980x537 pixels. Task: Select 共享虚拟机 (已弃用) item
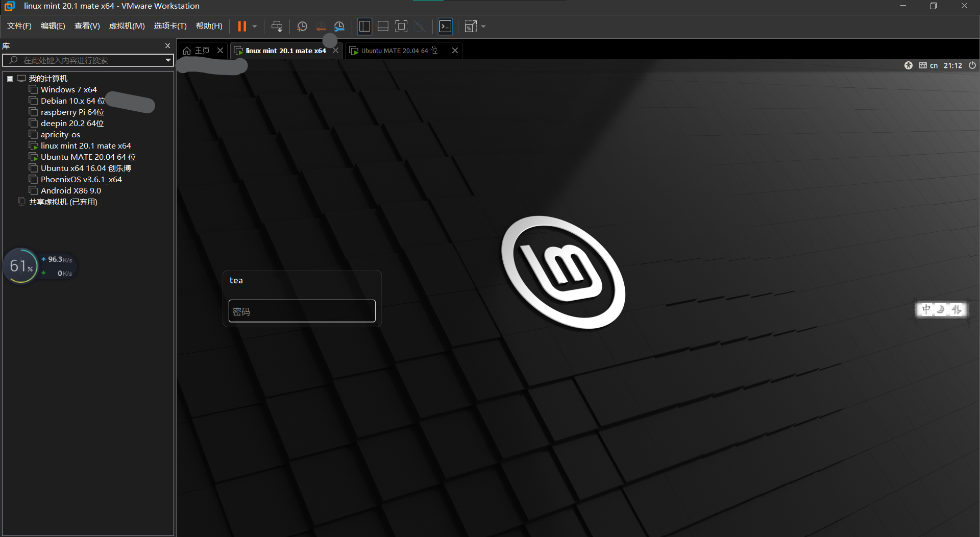click(63, 202)
